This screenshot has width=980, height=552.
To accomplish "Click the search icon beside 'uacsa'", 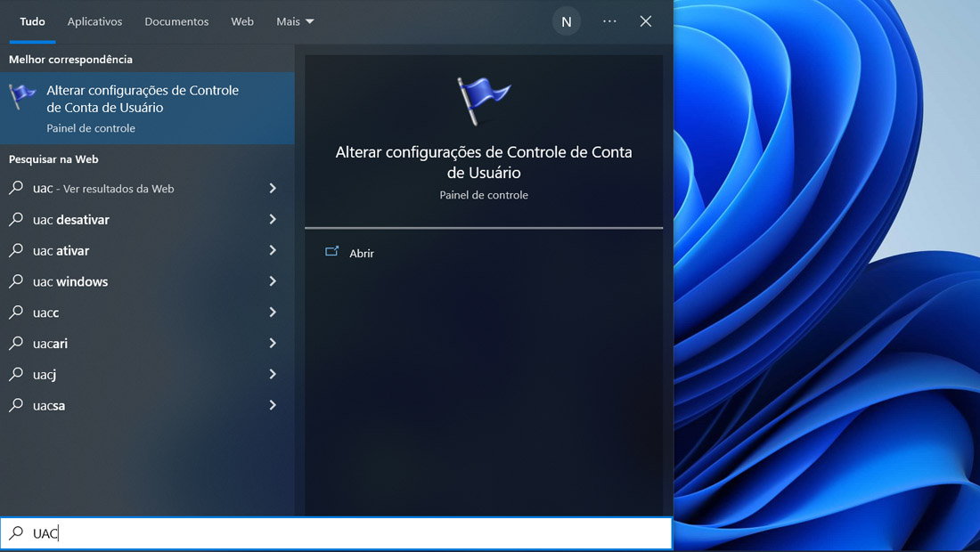I will click(16, 404).
